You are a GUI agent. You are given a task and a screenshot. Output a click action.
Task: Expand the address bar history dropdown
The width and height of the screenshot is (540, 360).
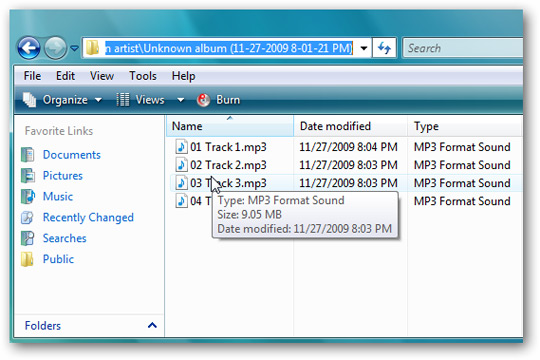pyautogui.click(x=364, y=48)
